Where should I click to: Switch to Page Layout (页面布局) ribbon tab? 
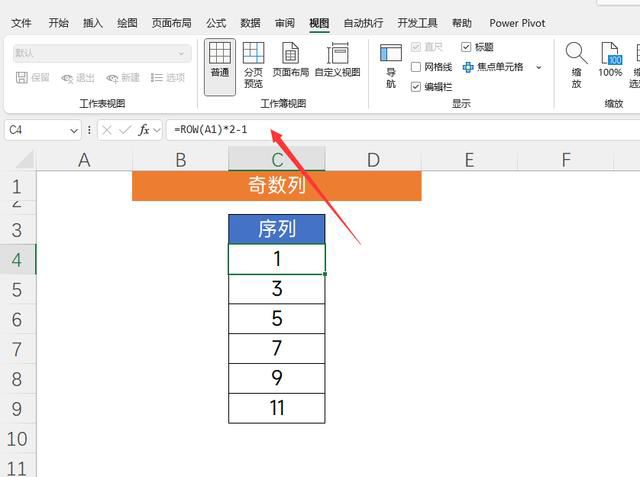(x=171, y=23)
